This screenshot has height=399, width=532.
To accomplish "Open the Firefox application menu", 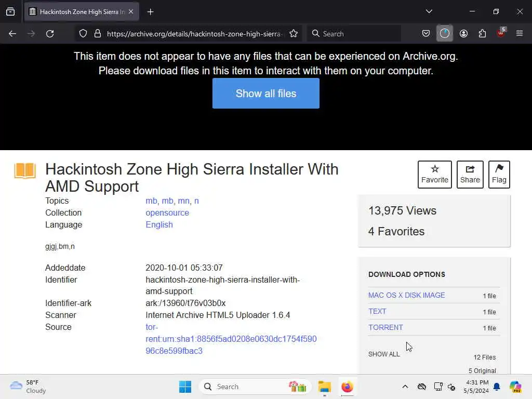I will [520, 34].
